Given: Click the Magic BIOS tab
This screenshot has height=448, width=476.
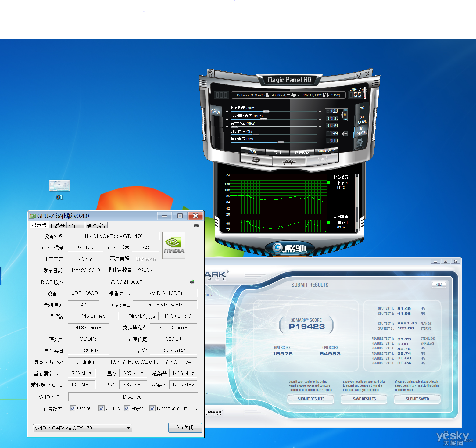Looking at the screenshot, I should coord(327,150).
